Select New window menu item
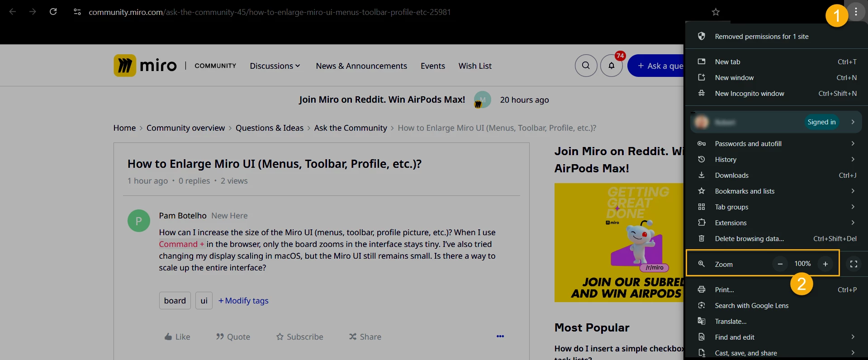The image size is (868, 360). click(776, 77)
